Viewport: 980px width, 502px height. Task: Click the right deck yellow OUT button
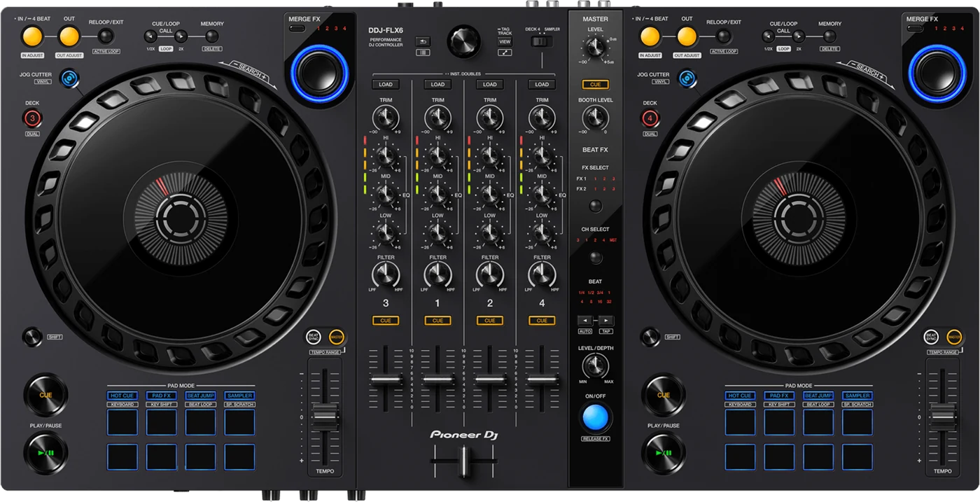tap(687, 36)
